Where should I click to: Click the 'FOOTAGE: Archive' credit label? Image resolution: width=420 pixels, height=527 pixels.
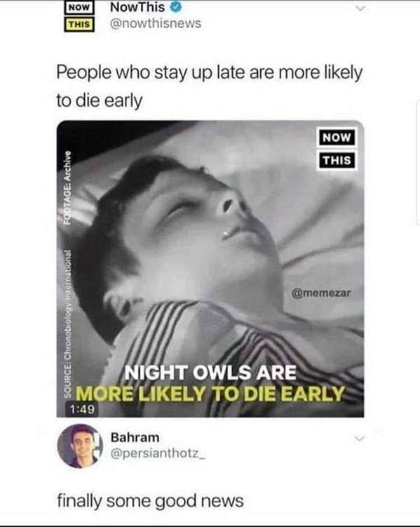click(67, 187)
